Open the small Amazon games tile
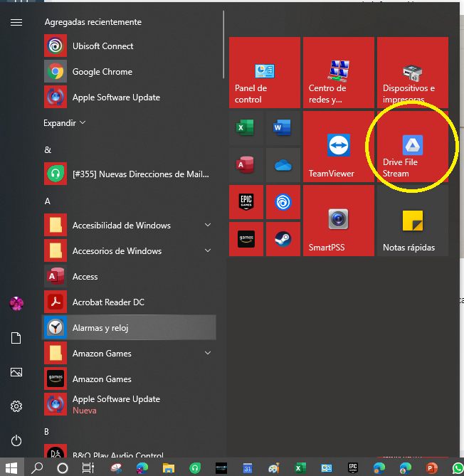Viewport: 464px width, 476px height. coord(246,239)
